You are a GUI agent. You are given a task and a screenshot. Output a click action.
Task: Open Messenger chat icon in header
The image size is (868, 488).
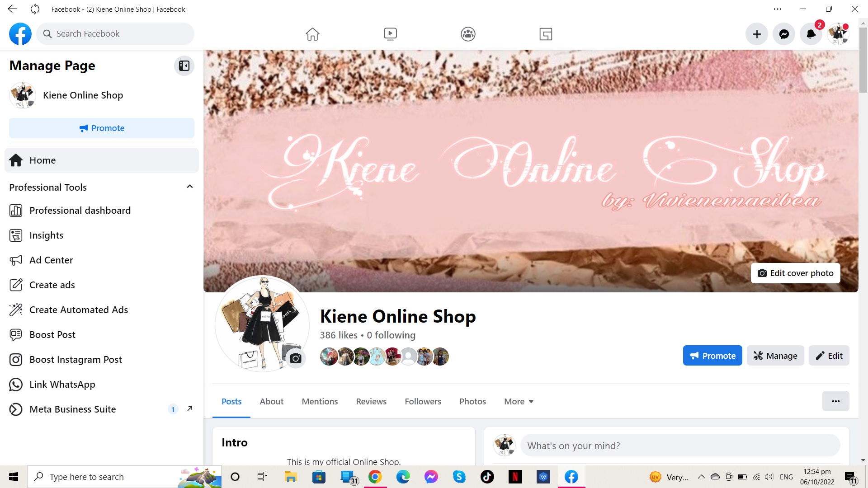coord(784,34)
